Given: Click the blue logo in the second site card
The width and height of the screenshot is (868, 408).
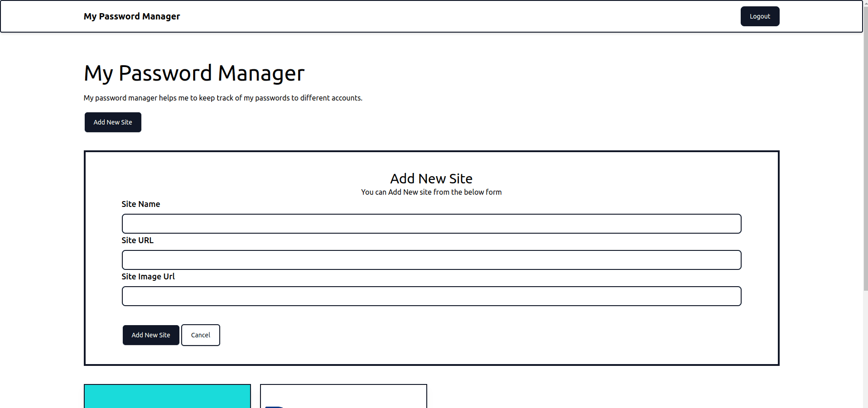Looking at the screenshot, I should [x=274, y=406].
